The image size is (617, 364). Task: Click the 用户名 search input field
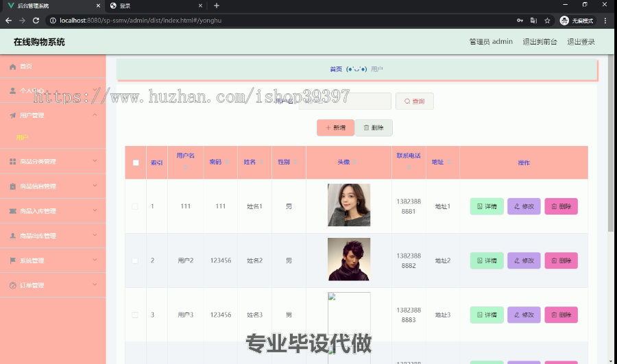click(x=345, y=101)
